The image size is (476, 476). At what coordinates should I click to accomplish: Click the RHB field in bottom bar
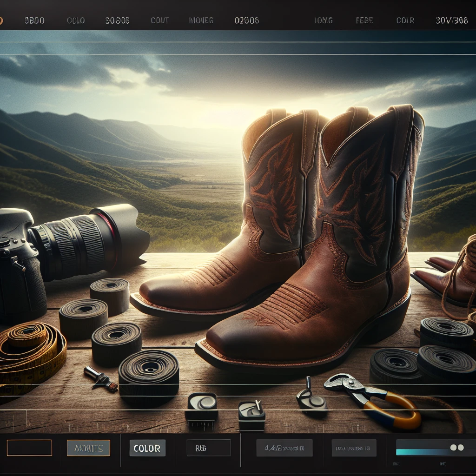pos(209,448)
